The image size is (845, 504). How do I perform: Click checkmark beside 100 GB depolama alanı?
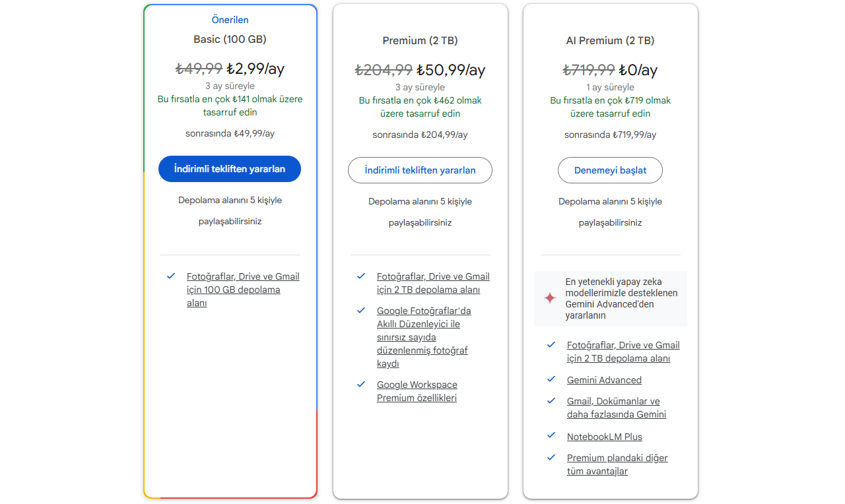click(x=171, y=276)
